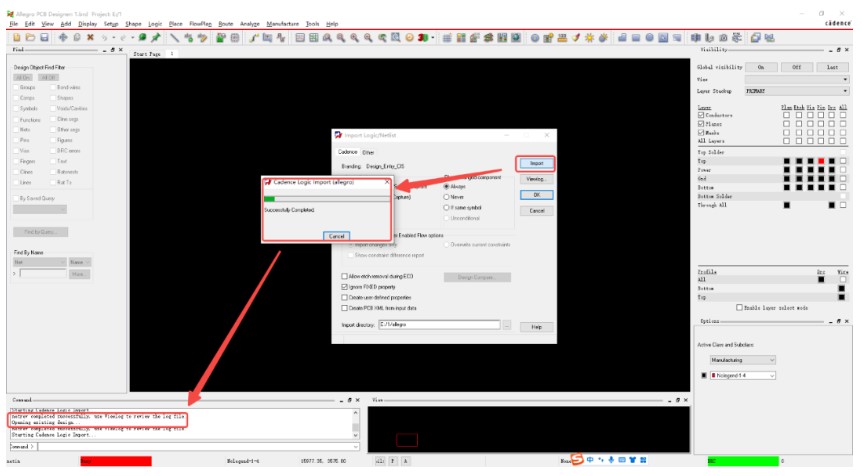Viewport: 862px width, 476px height.
Task: Click the Import button
Action: [536, 163]
